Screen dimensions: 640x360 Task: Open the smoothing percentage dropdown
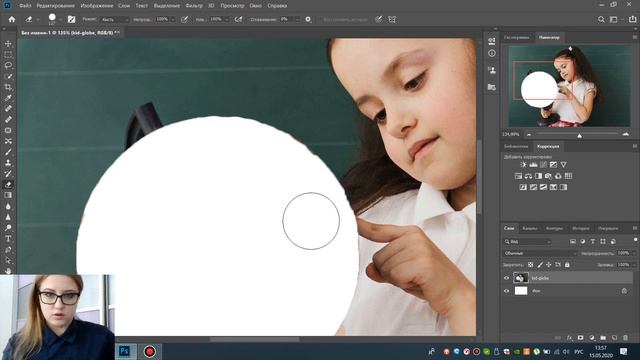pos(297,19)
